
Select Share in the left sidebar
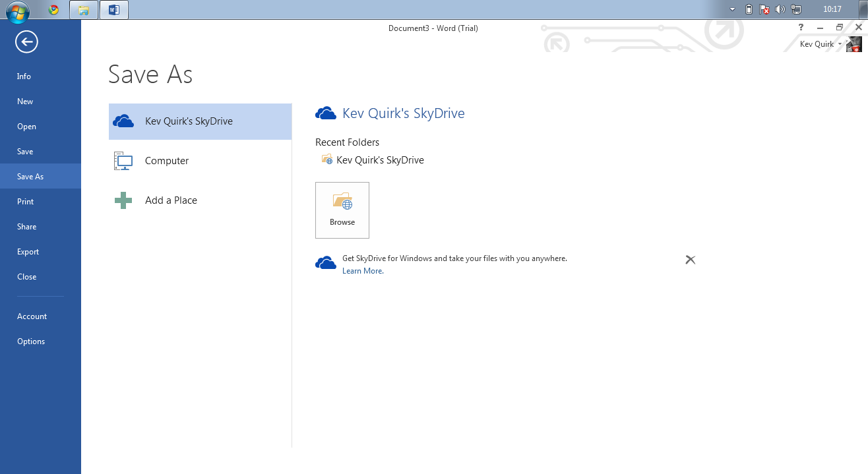pos(26,227)
